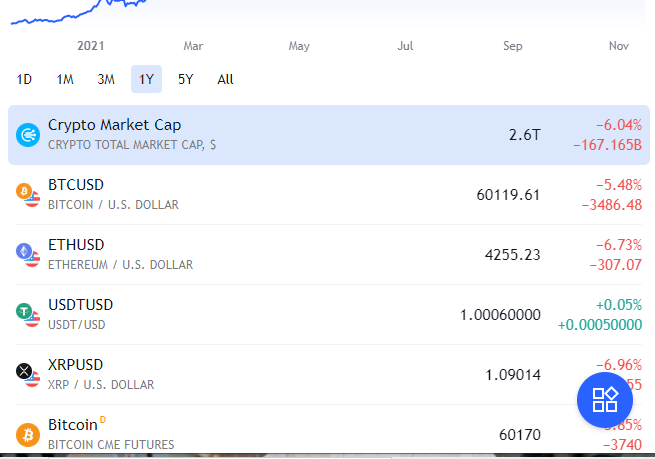Click 'XRP / U.S. DOLLAR' description

[x=101, y=385]
